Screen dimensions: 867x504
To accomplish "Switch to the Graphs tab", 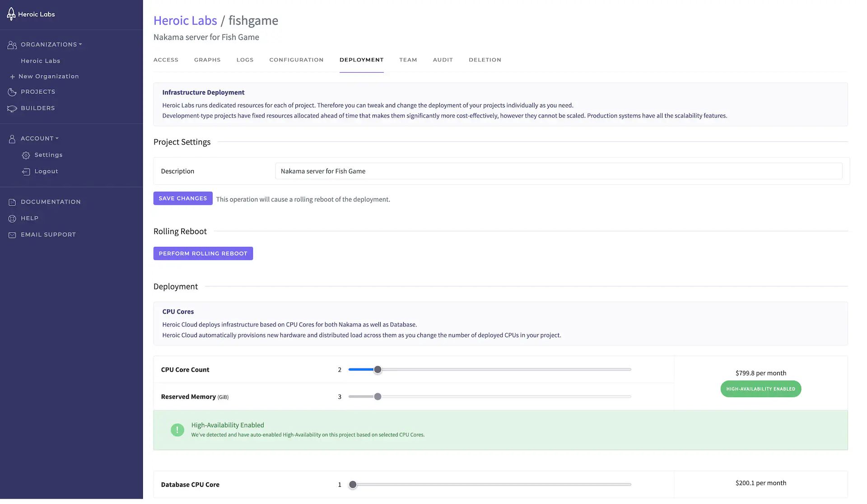I will 207,60.
